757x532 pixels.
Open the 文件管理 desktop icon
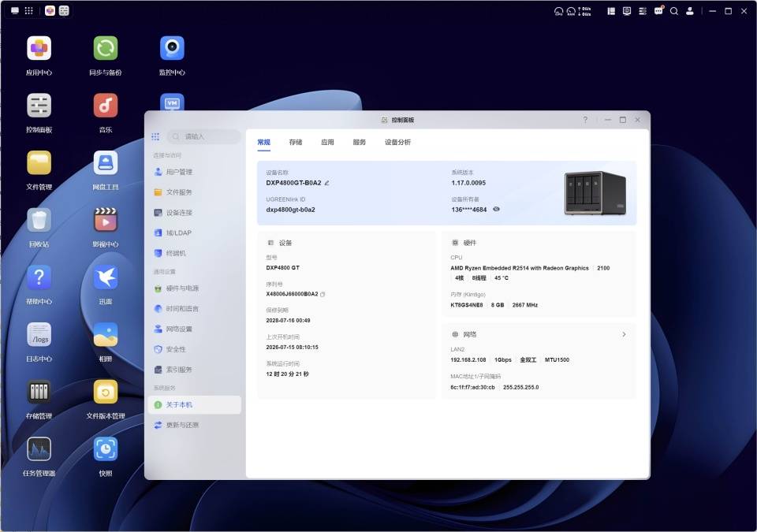[x=39, y=162]
